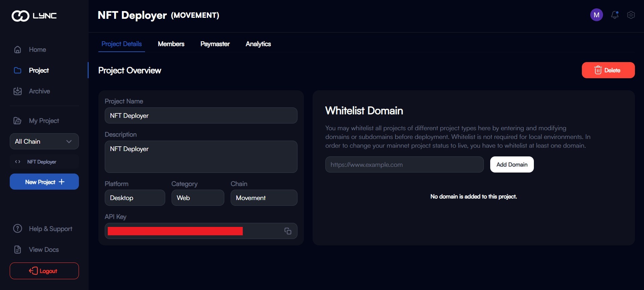
Task: Switch to the Members tab
Action: (171, 44)
